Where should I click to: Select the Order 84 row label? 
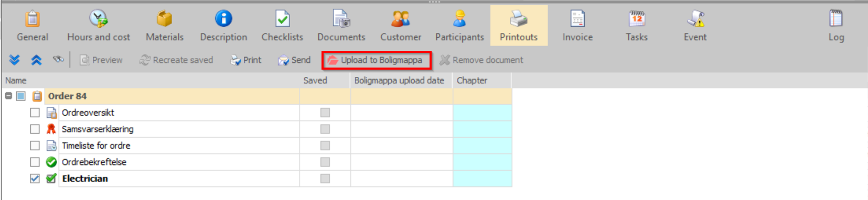point(67,96)
